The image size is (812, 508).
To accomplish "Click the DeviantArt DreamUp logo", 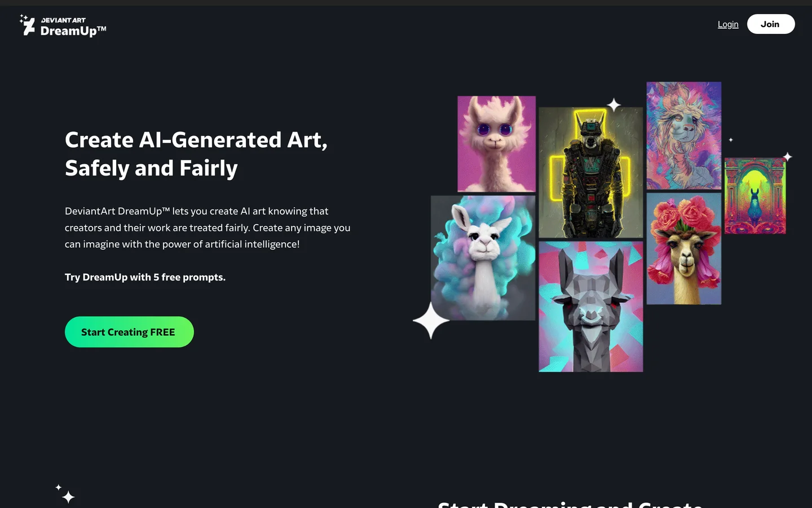I will click(x=63, y=26).
